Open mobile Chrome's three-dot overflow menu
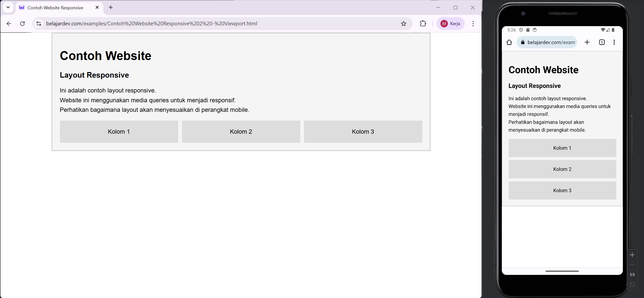 (x=614, y=42)
